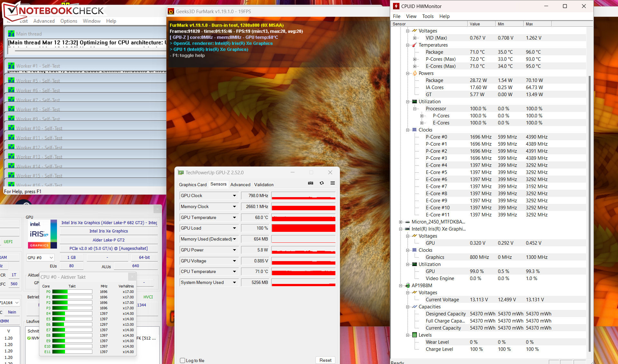Expand the Micron_2450 drive node
This screenshot has width=618, height=364.
point(401,222)
